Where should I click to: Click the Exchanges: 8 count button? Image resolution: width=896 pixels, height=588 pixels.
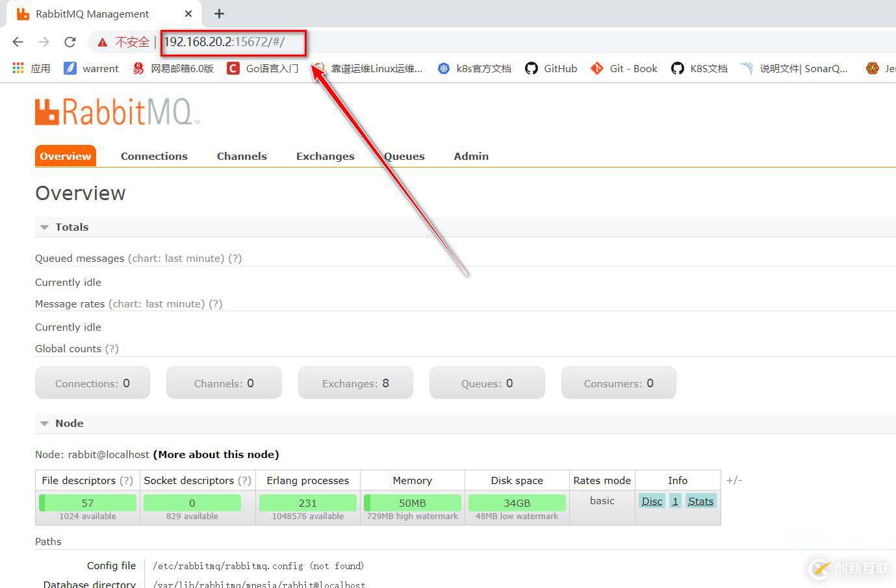pos(355,383)
